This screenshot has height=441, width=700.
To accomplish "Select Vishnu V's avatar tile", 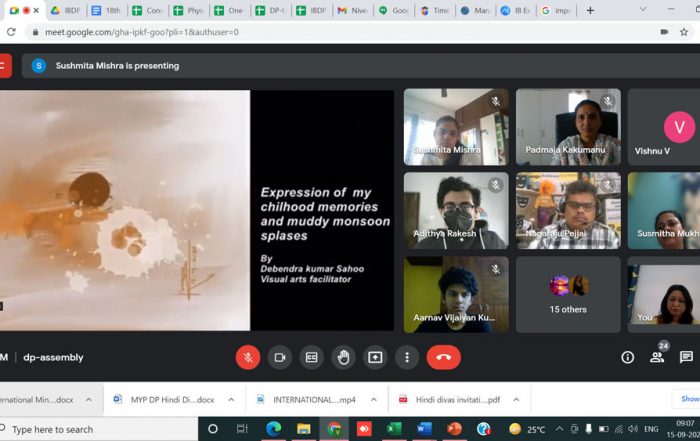I will pos(664,127).
